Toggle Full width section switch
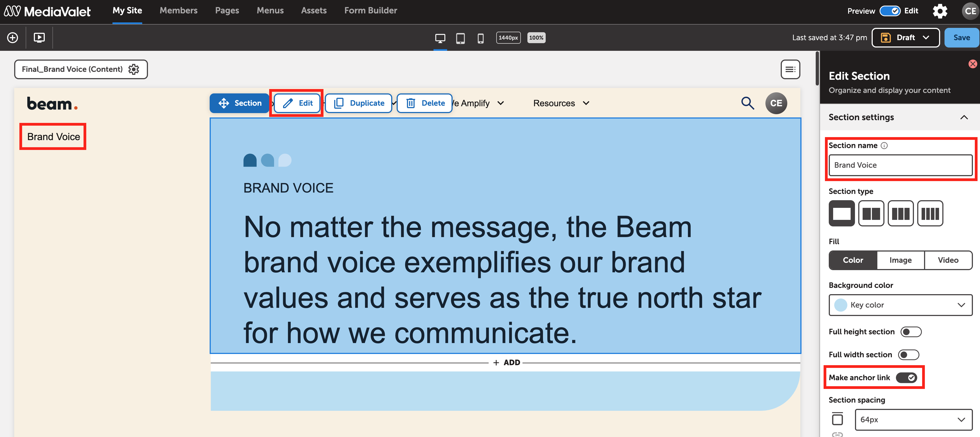The image size is (980, 437). 908,355
